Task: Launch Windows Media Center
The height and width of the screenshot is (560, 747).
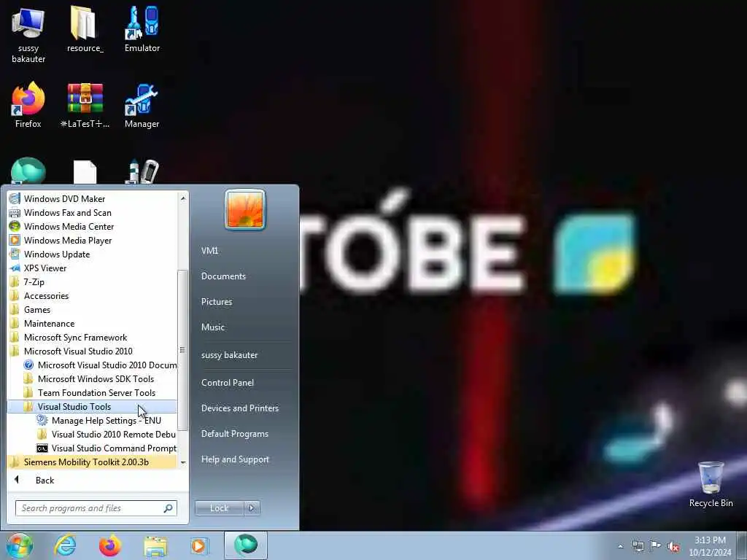Action: (x=93, y=226)
